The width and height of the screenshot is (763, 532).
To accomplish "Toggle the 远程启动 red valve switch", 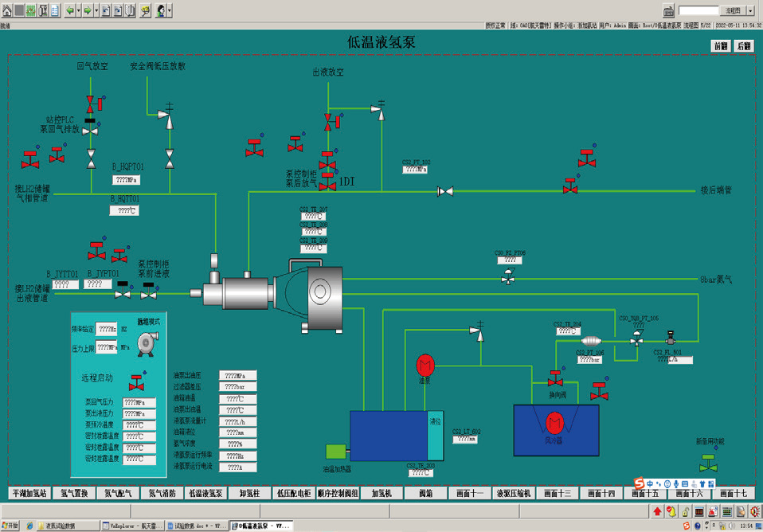I will pyautogui.click(x=137, y=382).
